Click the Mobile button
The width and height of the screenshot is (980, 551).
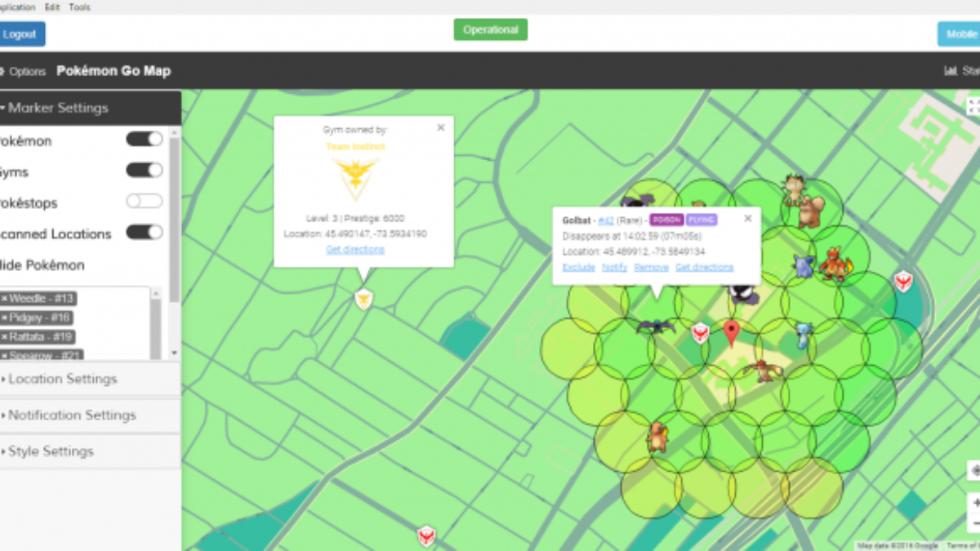pyautogui.click(x=959, y=34)
